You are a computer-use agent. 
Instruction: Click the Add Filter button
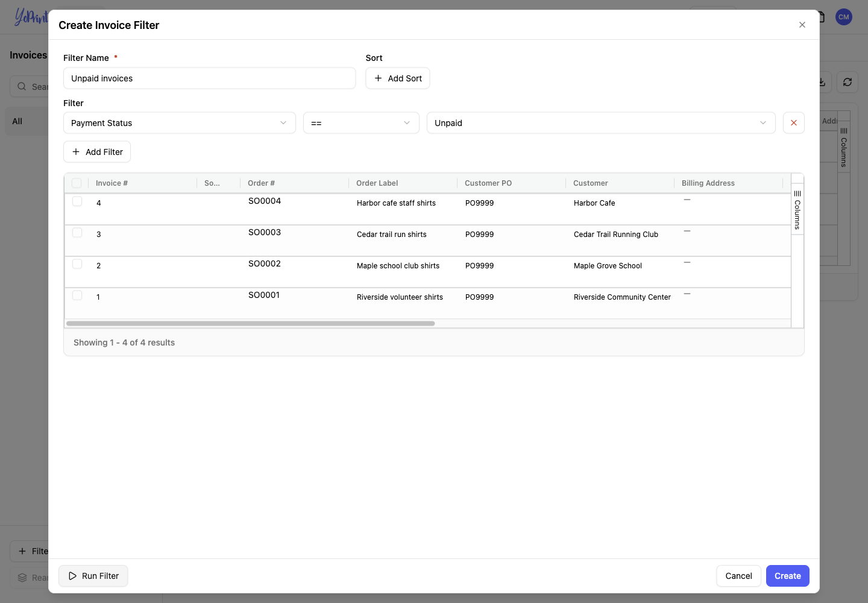(x=97, y=152)
